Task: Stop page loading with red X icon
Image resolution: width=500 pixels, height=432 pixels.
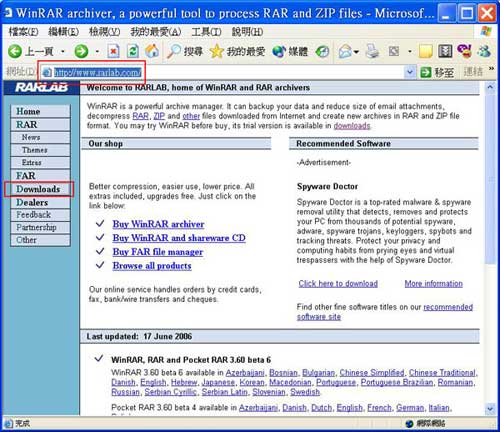Action: pos(113,51)
